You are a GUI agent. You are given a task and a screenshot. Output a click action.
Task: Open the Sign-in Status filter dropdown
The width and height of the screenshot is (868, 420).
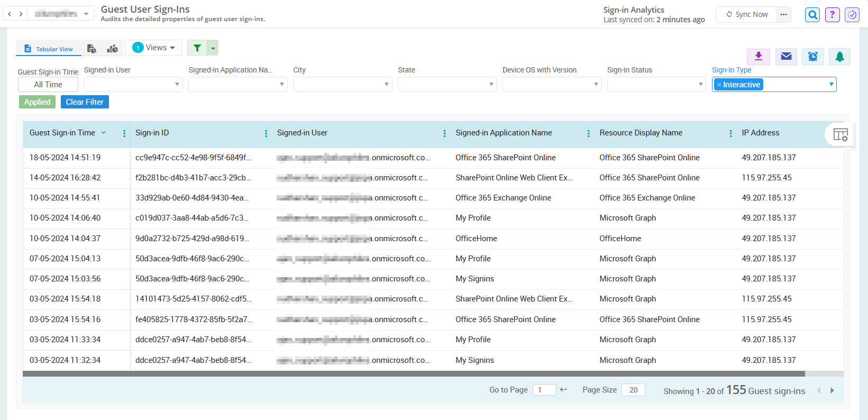[656, 85]
